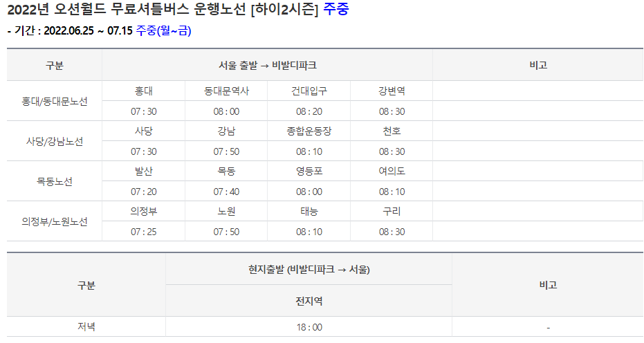
Task: Click the 동대문역사 stop cell
Action: (226, 91)
